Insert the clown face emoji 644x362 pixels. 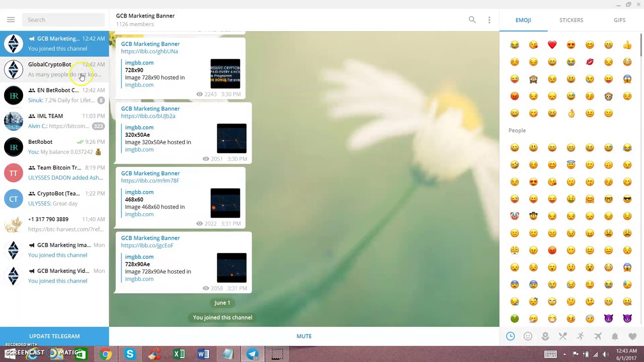514,216
